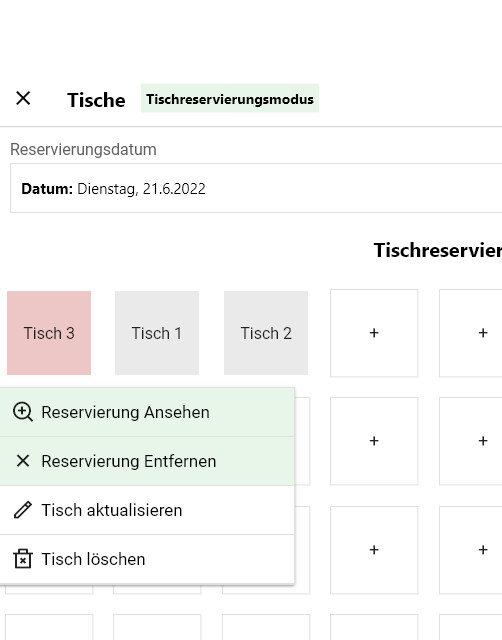
Task: Click the Tische heading
Action: [96, 100]
